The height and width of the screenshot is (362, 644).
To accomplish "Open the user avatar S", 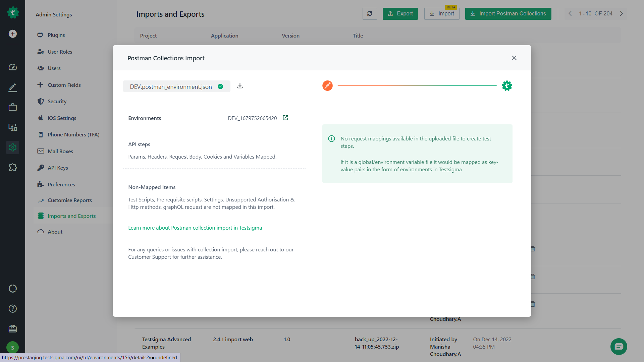I will coord(13,348).
